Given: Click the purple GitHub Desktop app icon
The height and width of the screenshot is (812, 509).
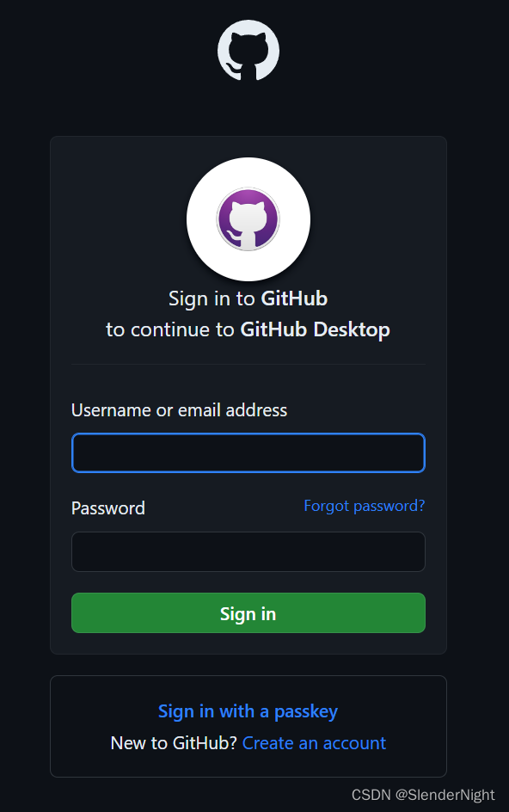Looking at the screenshot, I should coord(248,219).
